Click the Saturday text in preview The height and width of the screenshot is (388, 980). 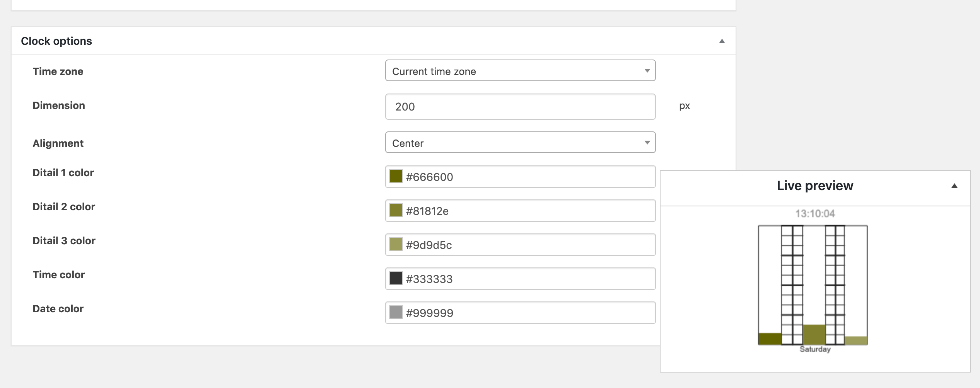(815, 349)
